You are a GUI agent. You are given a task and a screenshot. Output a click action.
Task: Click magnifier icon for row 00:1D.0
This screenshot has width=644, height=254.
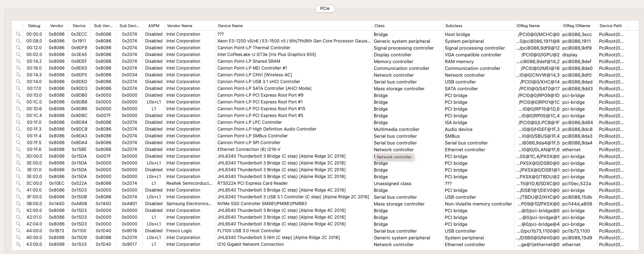point(18,95)
